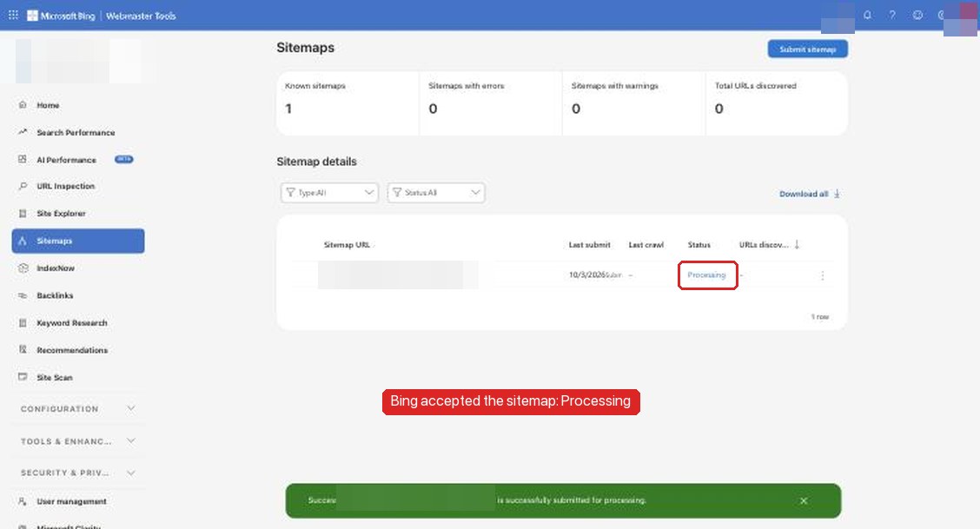
Task: Expand the Configuration section
Action: (x=78, y=408)
